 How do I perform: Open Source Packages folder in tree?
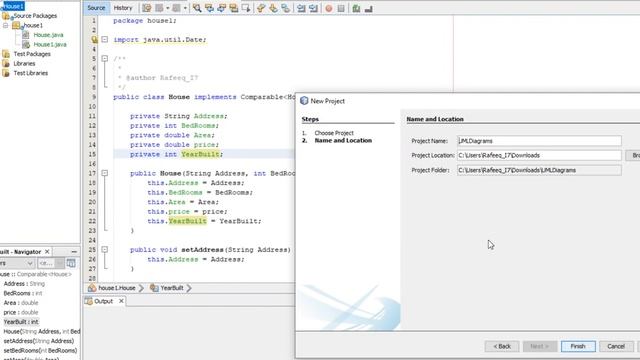pyautogui.click(x=35, y=16)
